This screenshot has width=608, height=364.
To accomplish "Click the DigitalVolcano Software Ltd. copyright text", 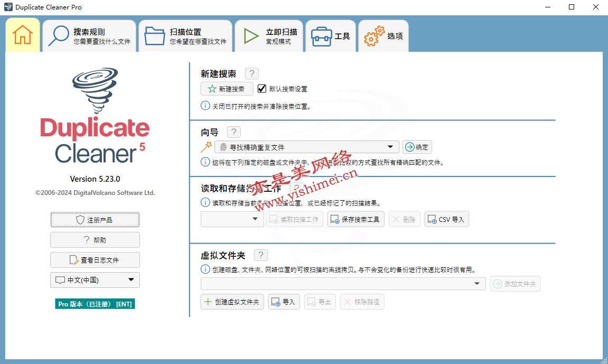I will 95,193.
